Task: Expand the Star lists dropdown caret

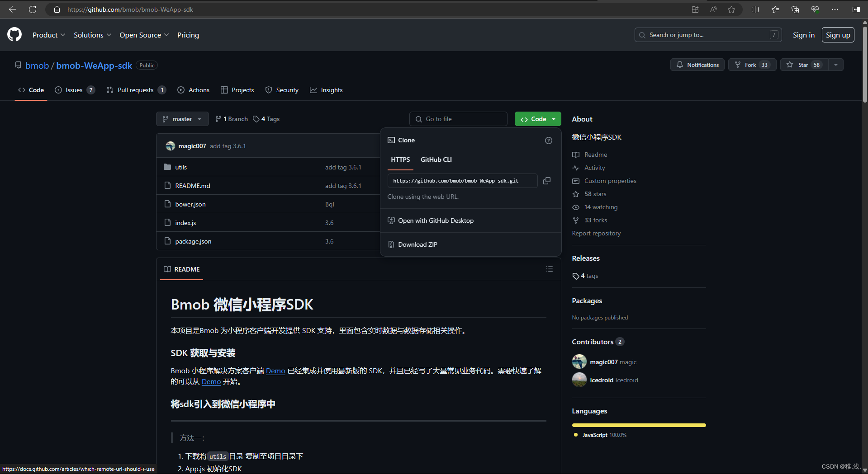Action: point(835,65)
